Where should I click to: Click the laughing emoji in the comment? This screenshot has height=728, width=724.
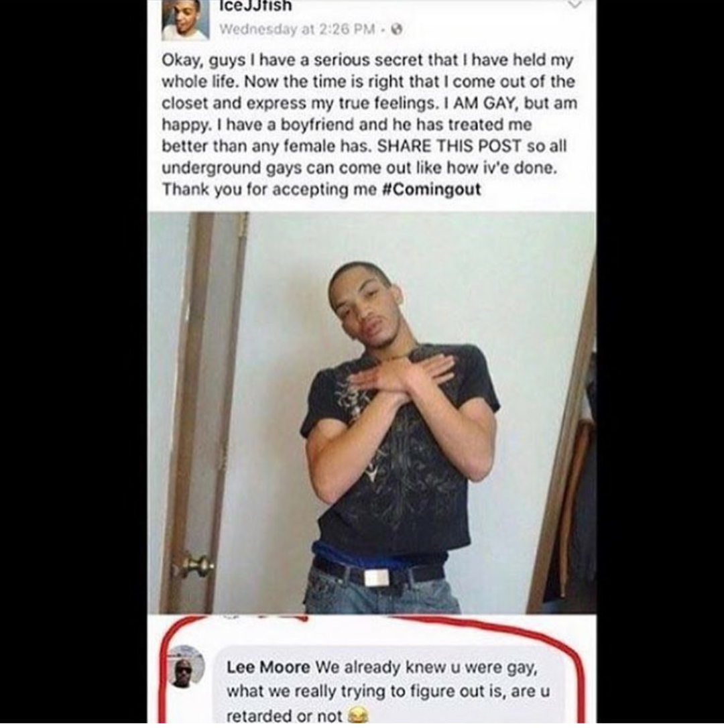[x=357, y=717]
